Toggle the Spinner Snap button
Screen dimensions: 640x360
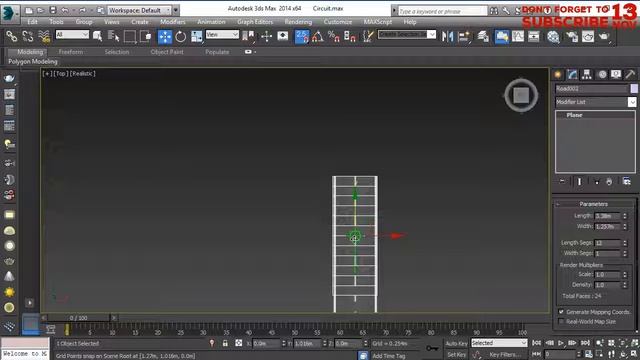point(350,37)
